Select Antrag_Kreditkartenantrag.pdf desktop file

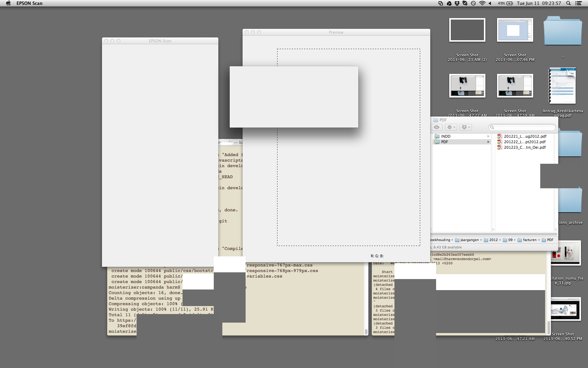563,86
